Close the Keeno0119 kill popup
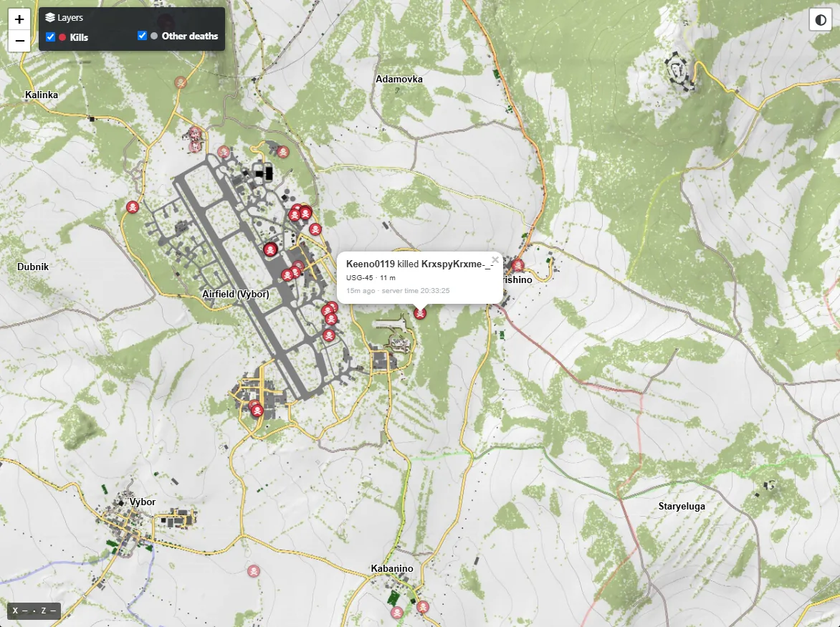 coord(495,259)
